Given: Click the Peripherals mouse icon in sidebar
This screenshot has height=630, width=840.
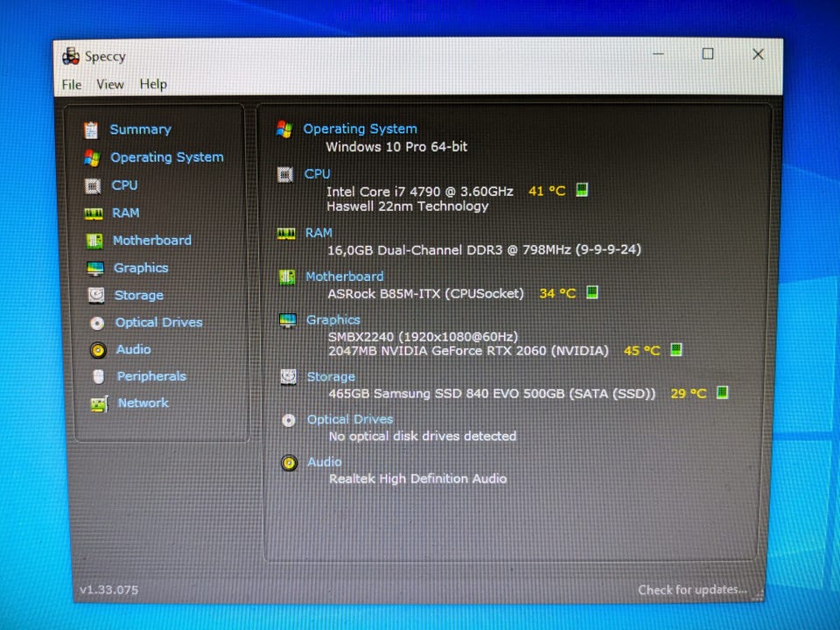Looking at the screenshot, I should (99, 376).
